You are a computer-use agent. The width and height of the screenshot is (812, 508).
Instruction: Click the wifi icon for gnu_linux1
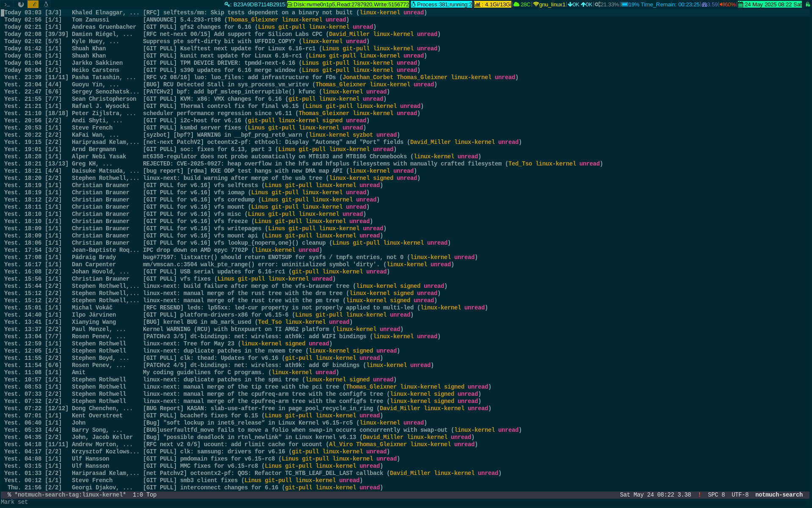click(536, 4)
